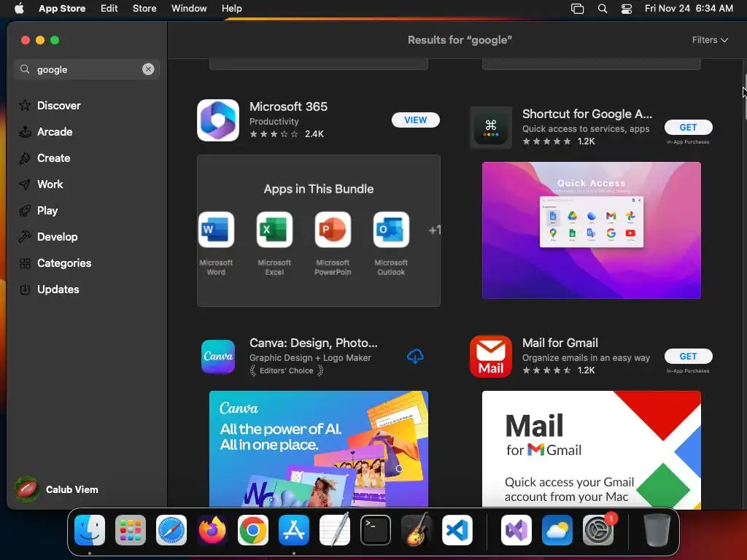
Task: Open the Store menu
Action: pyautogui.click(x=144, y=8)
